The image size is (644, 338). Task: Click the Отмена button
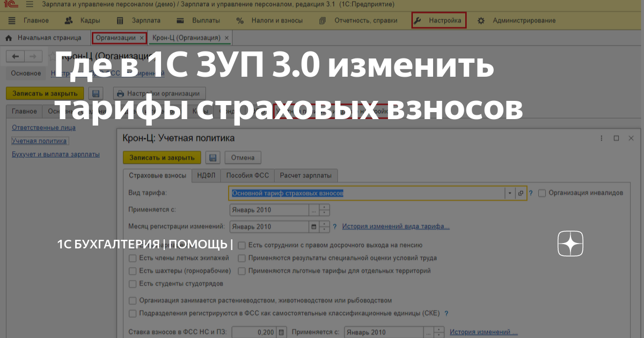243,157
